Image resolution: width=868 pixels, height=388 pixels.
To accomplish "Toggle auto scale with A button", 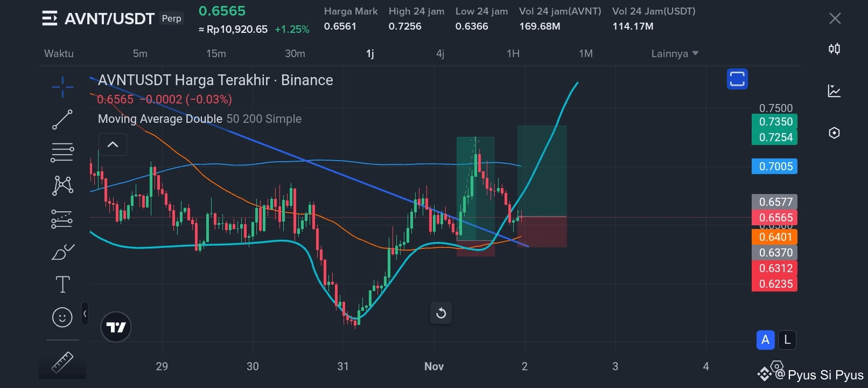I will [x=765, y=340].
